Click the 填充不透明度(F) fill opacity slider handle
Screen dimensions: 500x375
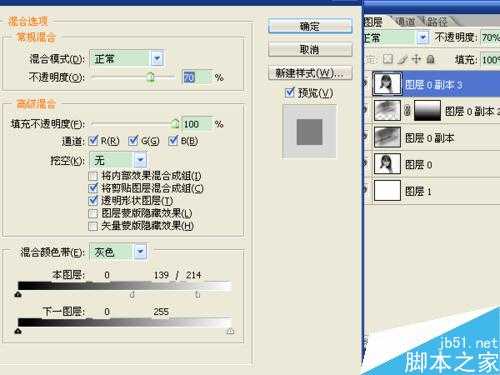point(175,124)
